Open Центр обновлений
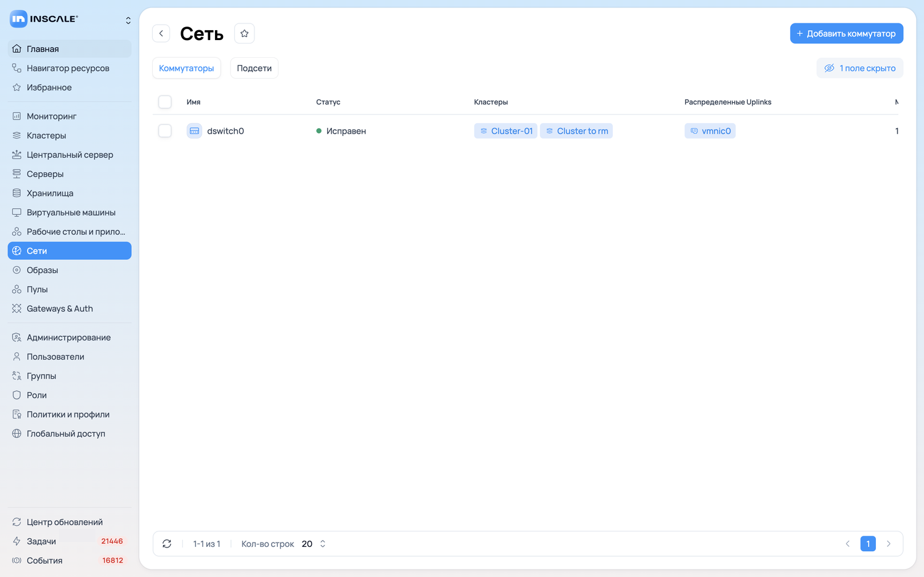Screen dimensions: 924x577 tap(70, 522)
